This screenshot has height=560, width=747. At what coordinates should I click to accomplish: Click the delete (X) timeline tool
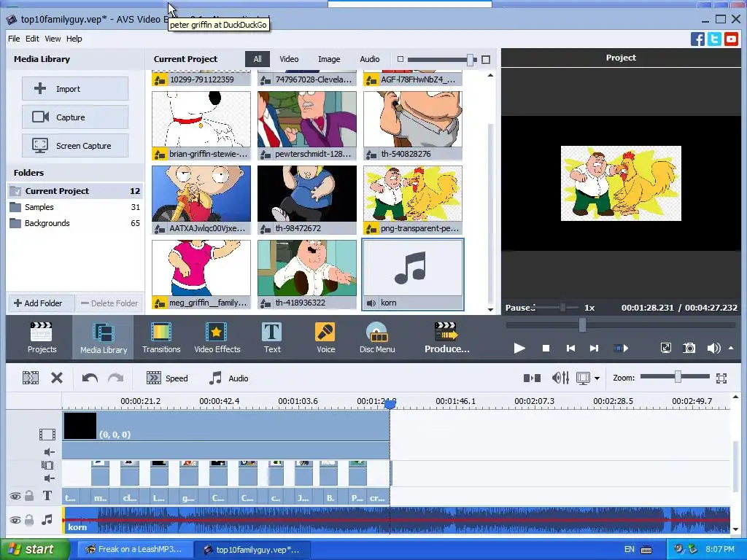pyautogui.click(x=57, y=378)
